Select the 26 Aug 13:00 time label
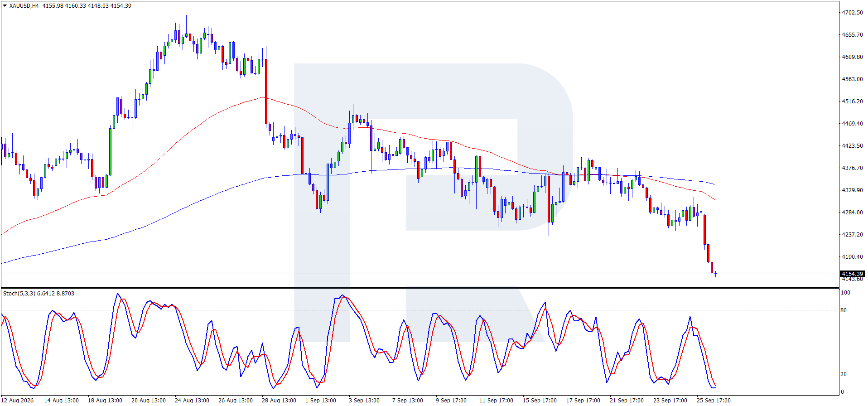Screen dimensions: 868x406 pyautogui.click(x=236, y=401)
